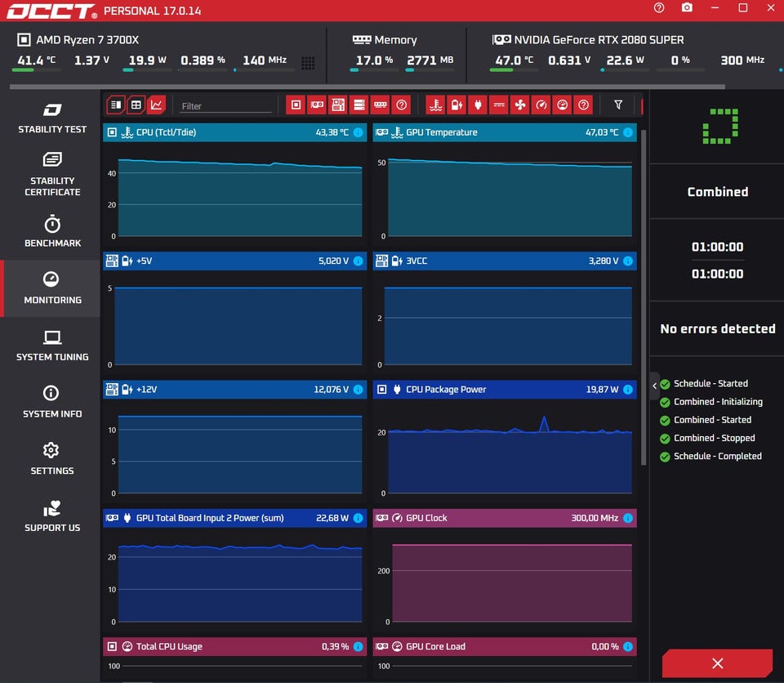Viewport: 784px width, 683px height.
Task: Click the CPU temperature 41.4 °C progress bar
Action: [36, 70]
